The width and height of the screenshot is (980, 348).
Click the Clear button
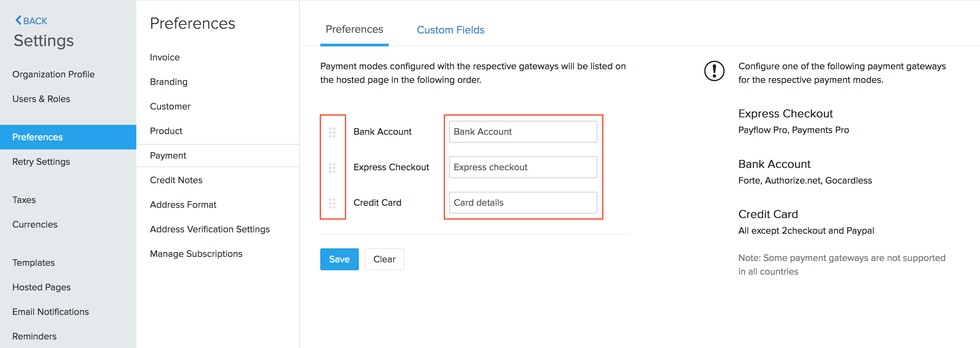384,259
